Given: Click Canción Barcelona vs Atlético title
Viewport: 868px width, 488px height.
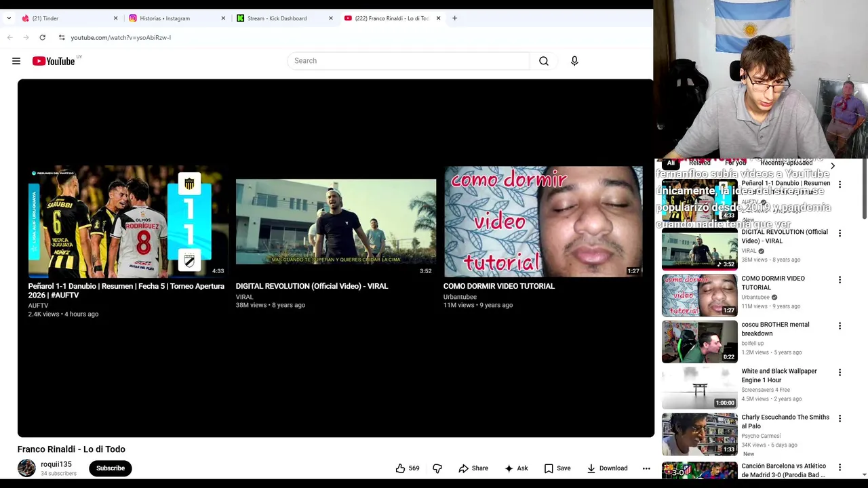Looking at the screenshot, I should [x=783, y=470].
